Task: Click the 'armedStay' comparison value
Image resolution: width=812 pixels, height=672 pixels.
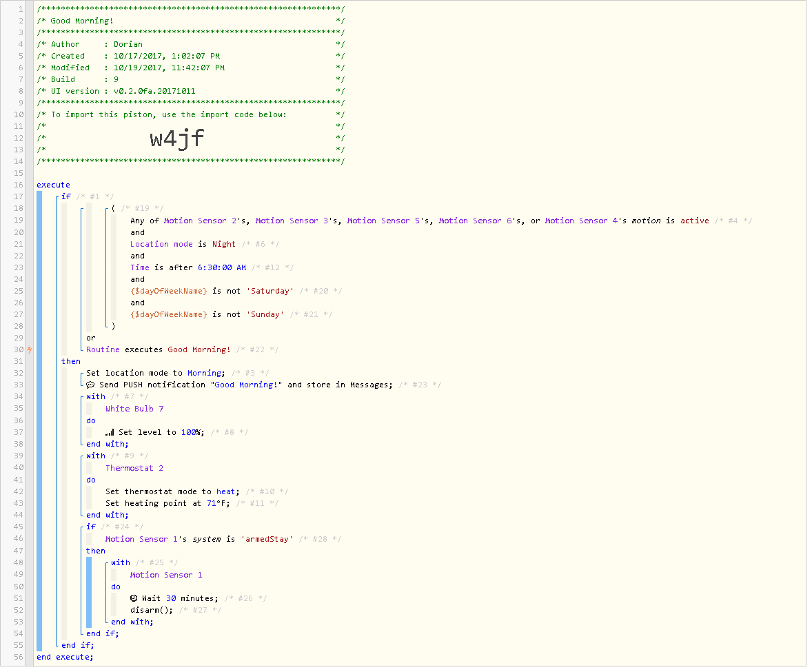Action: pyautogui.click(x=267, y=540)
